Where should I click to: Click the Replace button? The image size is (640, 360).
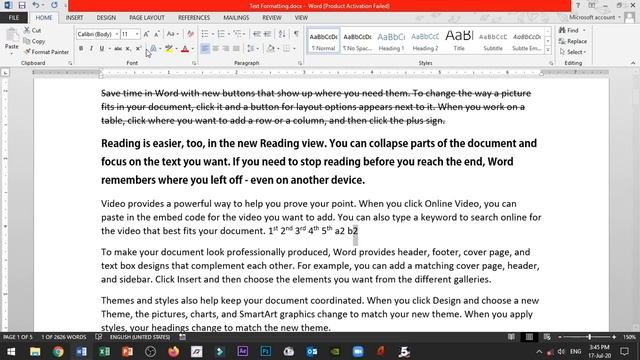click(x=573, y=41)
